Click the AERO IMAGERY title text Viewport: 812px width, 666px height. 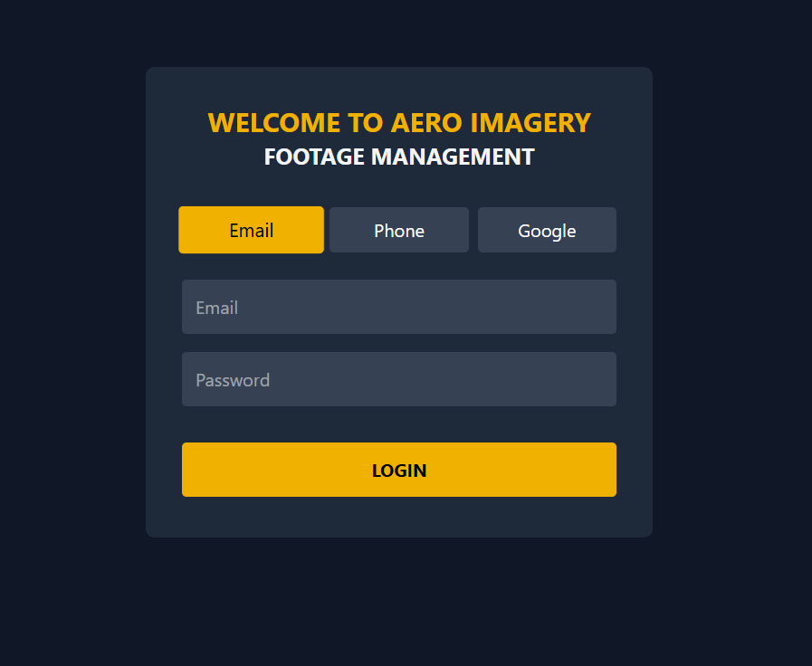point(491,123)
